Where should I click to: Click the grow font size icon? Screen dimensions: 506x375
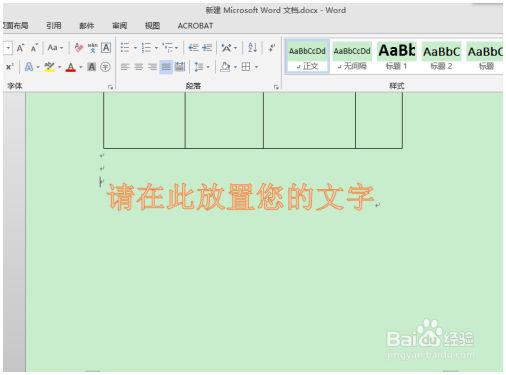pyautogui.click(x=20, y=48)
